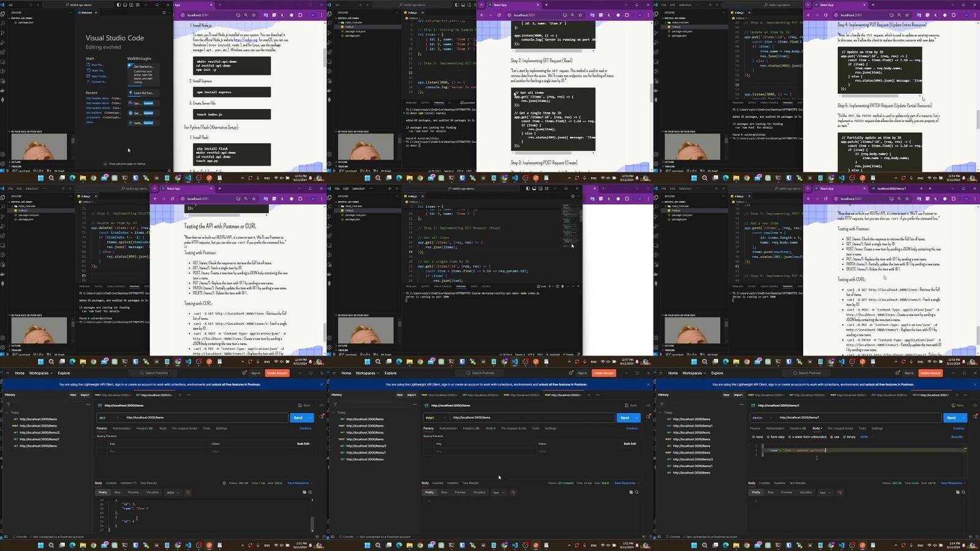Open JSON response format dropdown in GET-method Postman
Image resolution: width=980 pixels, height=551 pixels.
[x=171, y=492]
